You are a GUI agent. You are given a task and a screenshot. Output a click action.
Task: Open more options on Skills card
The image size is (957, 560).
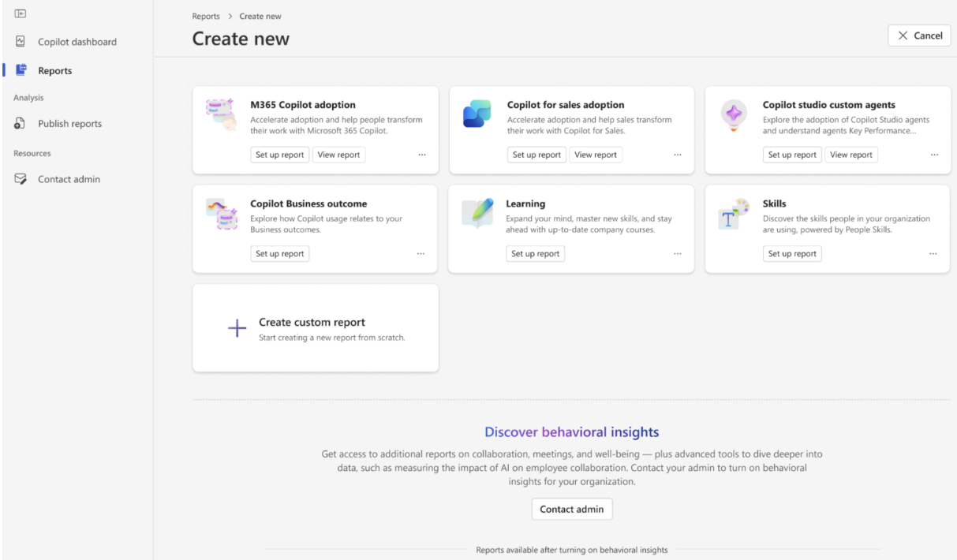click(x=933, y=254)
